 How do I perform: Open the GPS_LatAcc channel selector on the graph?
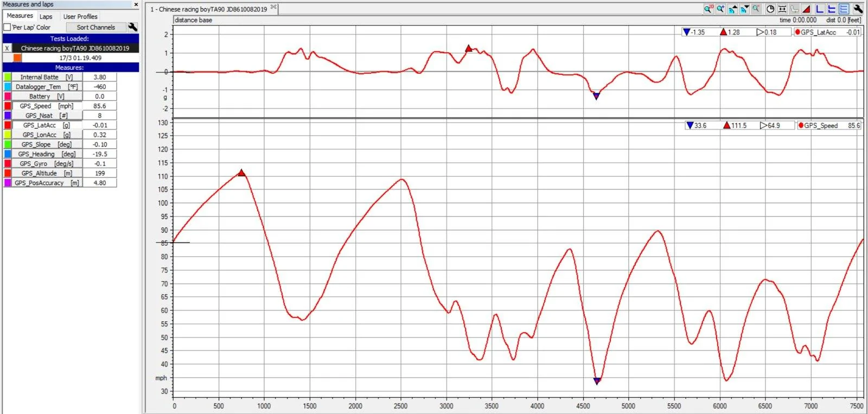click(818, 32)
